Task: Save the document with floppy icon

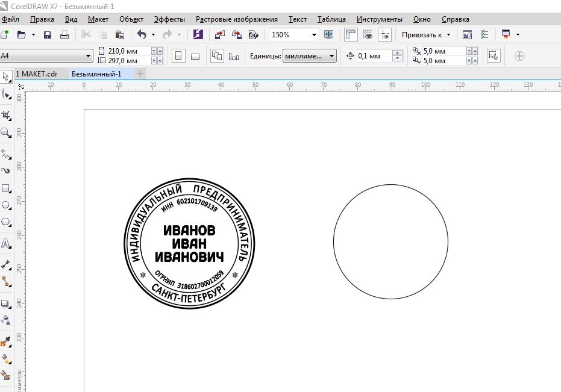Action: pos(47,35)
